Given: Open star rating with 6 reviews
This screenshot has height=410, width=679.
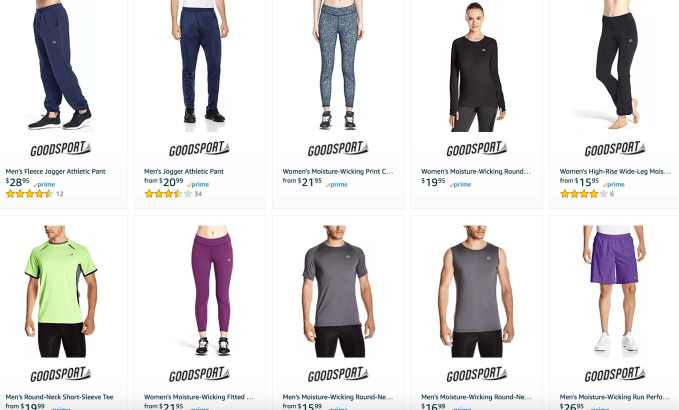Looking at the screenshot, I should point(587,194).
